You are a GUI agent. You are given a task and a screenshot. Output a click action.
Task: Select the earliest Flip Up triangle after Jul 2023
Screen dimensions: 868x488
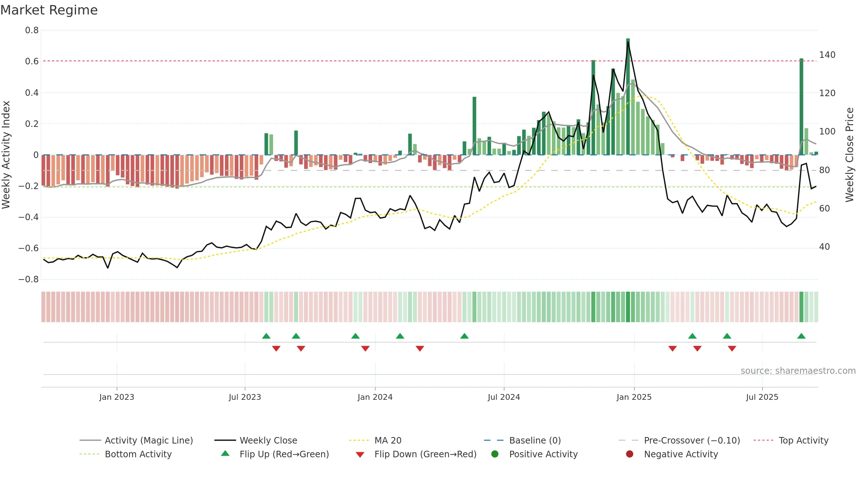point(266,336)
